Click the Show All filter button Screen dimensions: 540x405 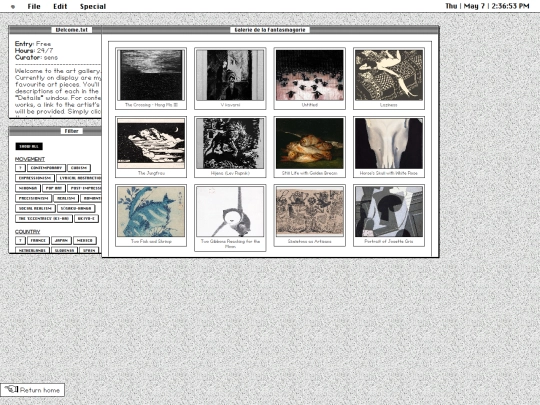[29, 146]
